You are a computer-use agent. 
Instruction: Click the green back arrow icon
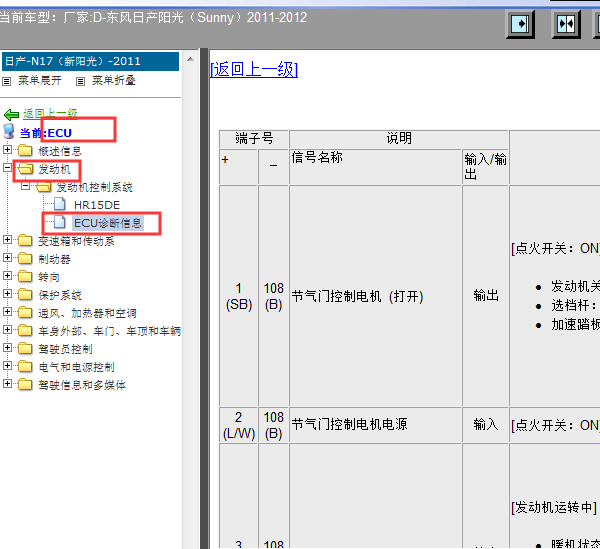pos(11,114)
